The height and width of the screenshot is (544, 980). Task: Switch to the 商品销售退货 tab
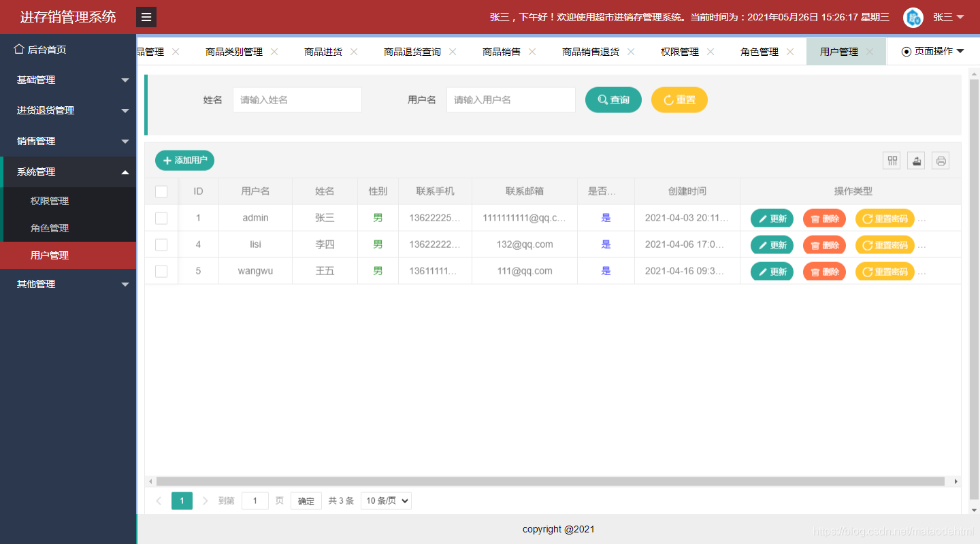591,52
